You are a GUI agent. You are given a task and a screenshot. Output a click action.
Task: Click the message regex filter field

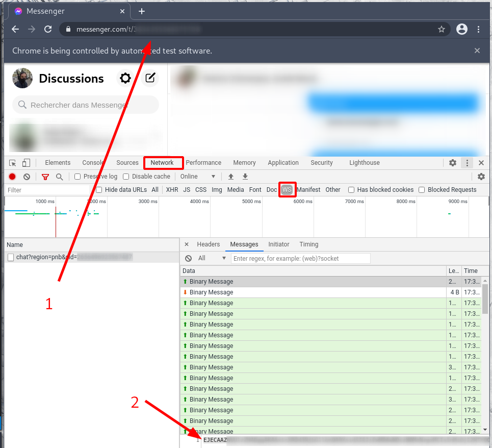[300, 258]
